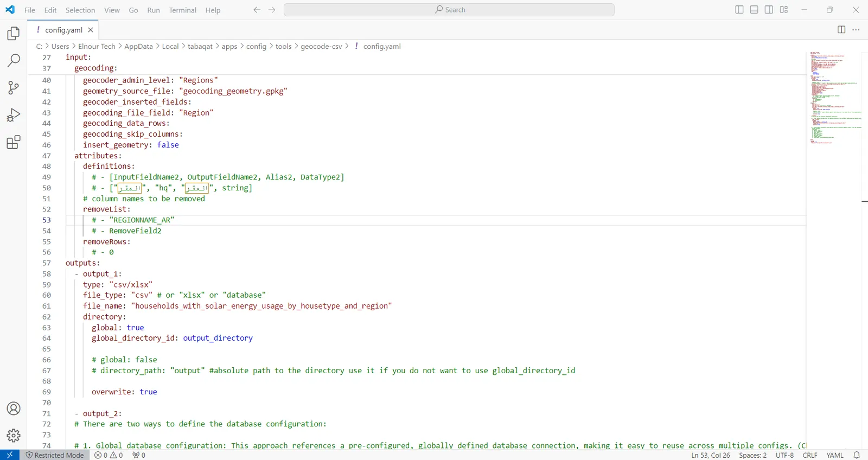Close the config.yaml tab
This screenshot has width=868, height=460.
point(91,30)
